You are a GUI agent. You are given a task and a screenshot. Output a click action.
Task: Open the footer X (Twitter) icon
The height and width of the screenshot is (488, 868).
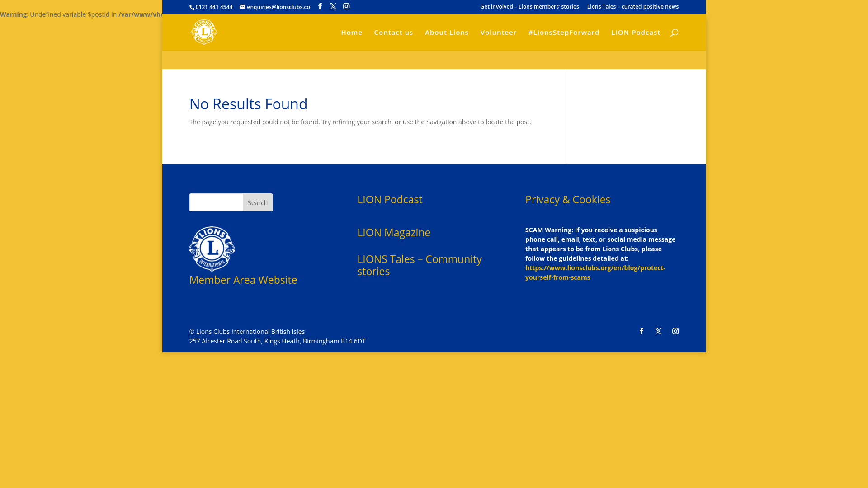tap(658, 331)
